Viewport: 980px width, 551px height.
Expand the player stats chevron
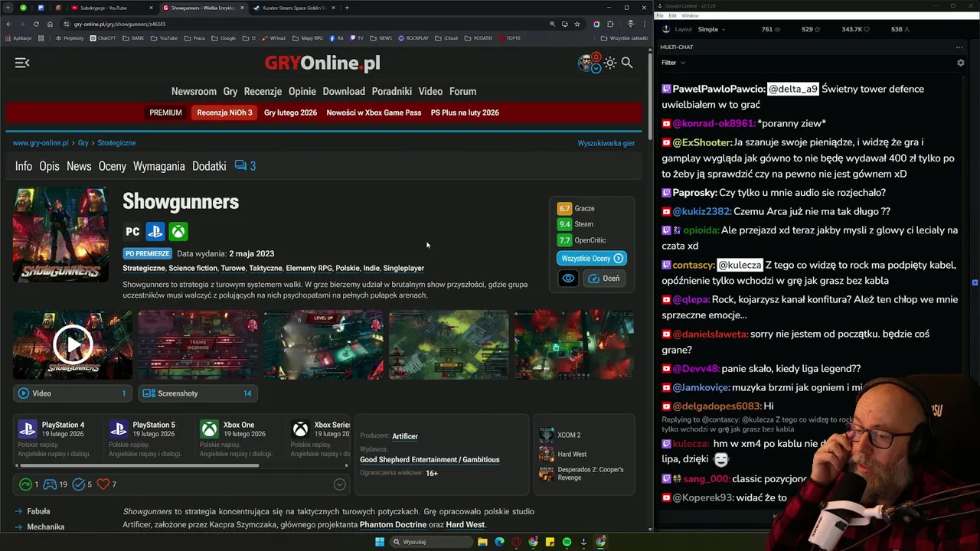(x=340, y=484)
